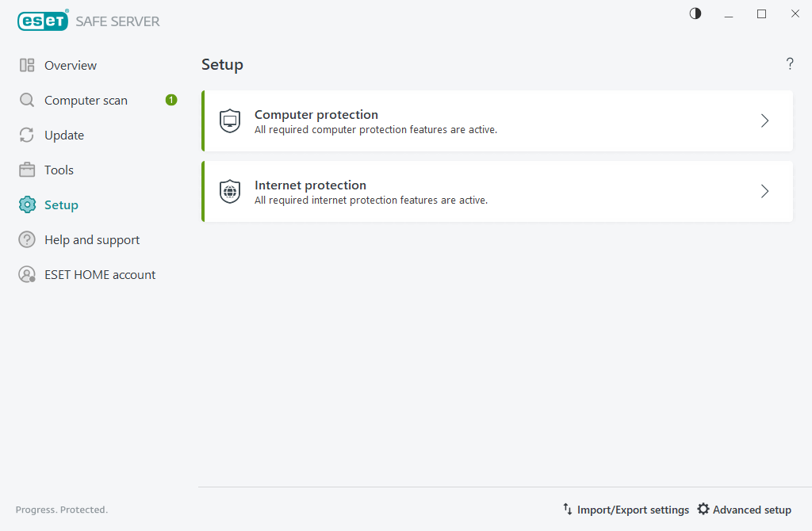Click the Internet protection globe shield icon
This screenshot has height=531, width=812.
point(230,192)
